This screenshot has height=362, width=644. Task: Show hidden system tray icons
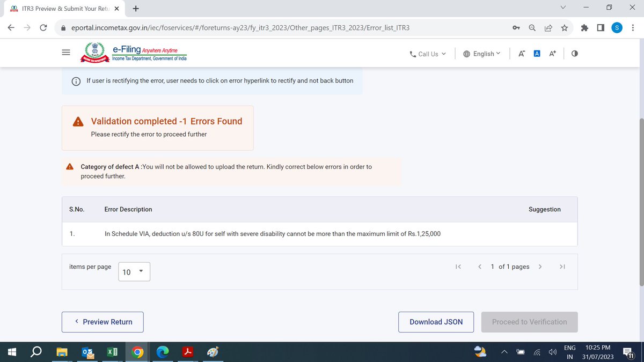point(504,352)
